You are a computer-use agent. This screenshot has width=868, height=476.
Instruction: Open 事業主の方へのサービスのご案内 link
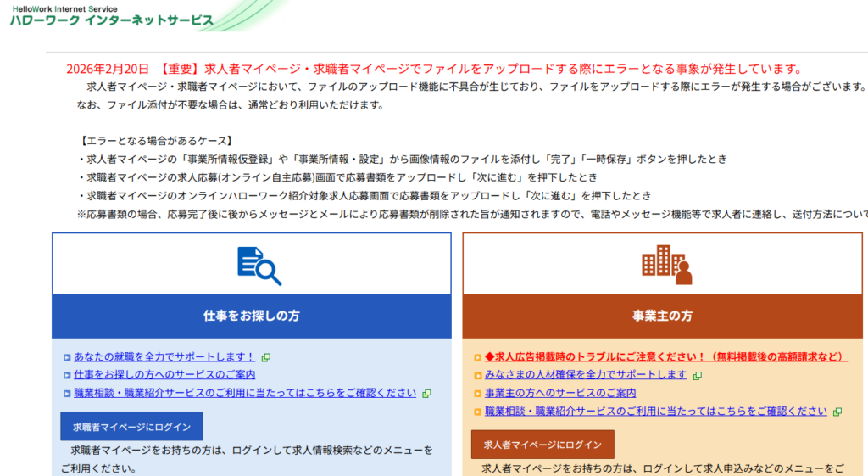(560, 393)
